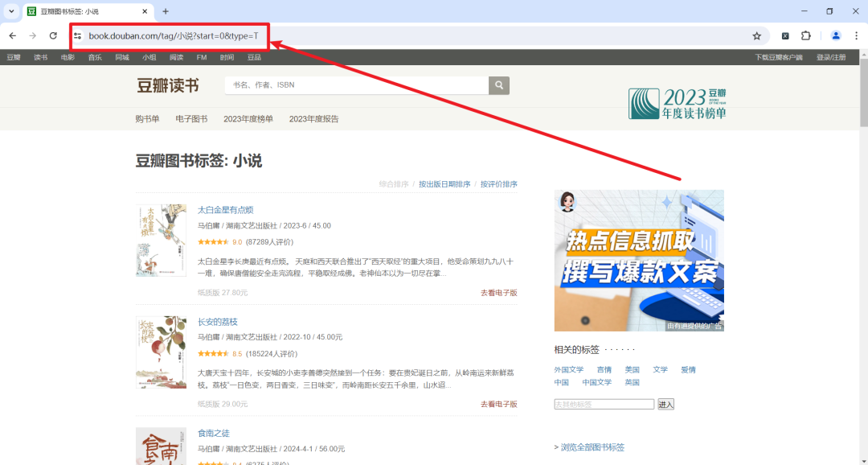The height and width of the screenshot is (465, 868).
Task: Reload the page with refresh icon
Action: [53, 36]
